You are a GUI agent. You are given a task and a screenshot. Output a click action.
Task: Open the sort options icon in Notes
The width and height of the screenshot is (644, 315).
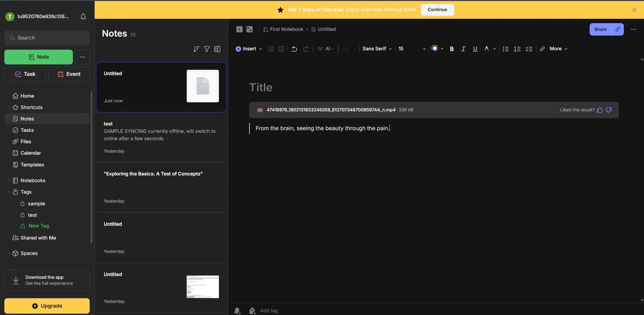tap(196, 49)
